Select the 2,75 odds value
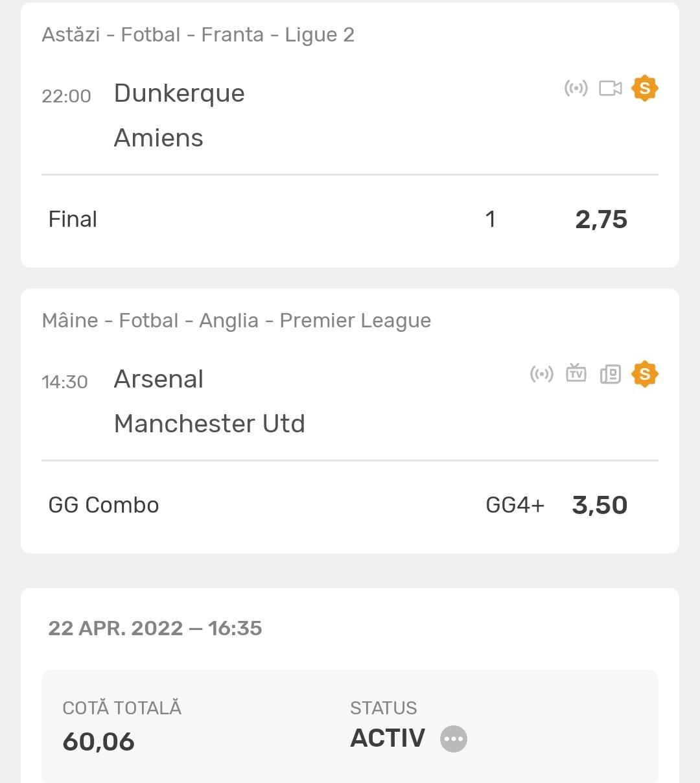700x783 pixels. click(x=601, y=220)
